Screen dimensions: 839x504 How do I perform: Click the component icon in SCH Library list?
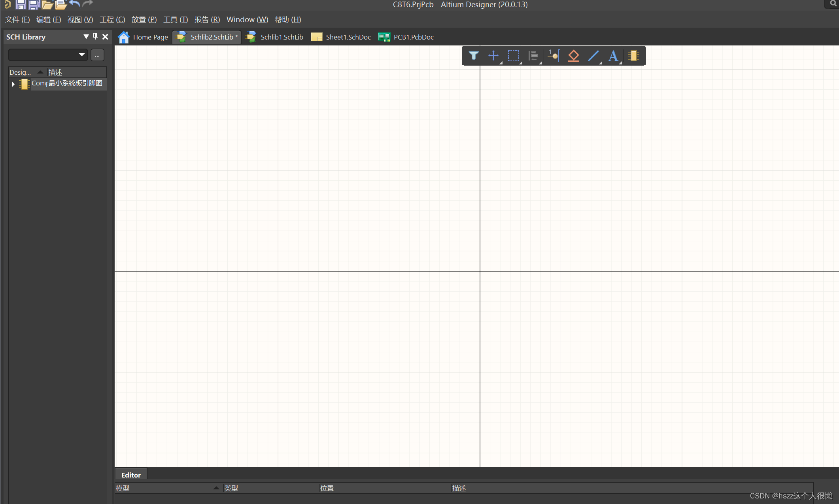25,84
